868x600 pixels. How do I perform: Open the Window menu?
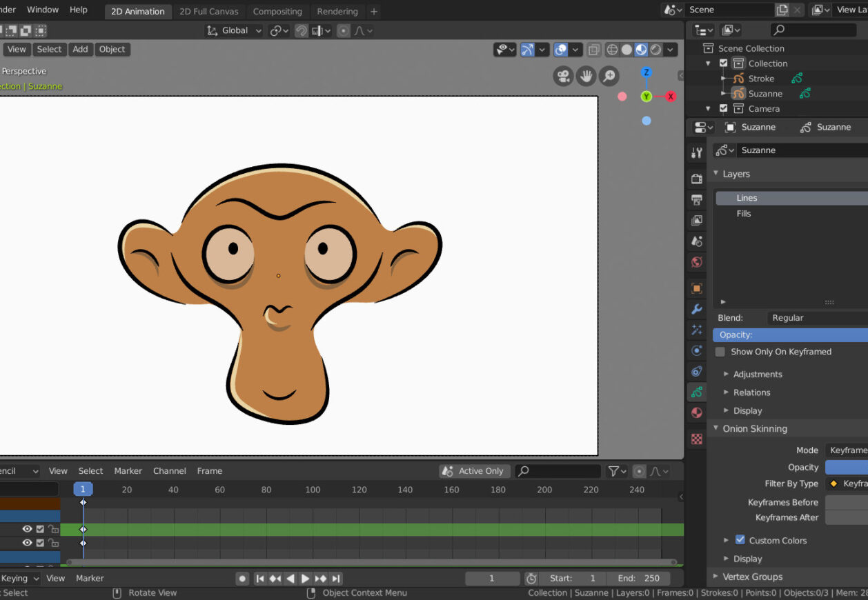pos(43,10)
